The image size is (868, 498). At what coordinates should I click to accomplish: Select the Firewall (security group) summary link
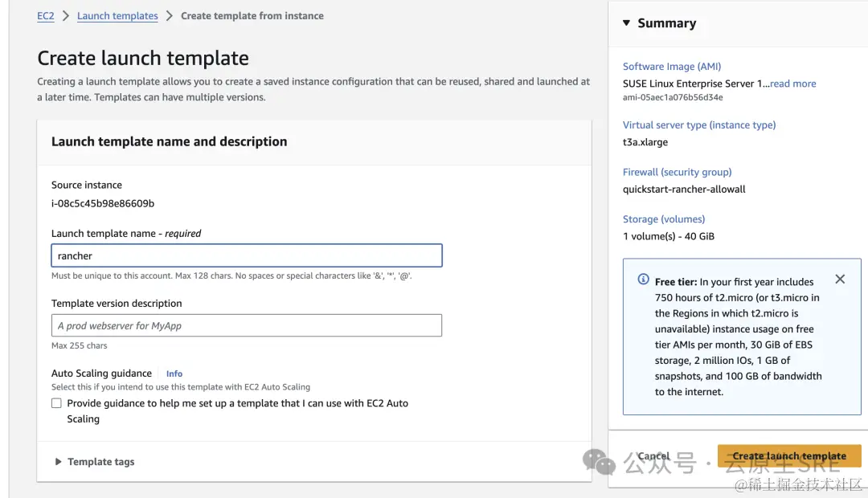point(677,172)
